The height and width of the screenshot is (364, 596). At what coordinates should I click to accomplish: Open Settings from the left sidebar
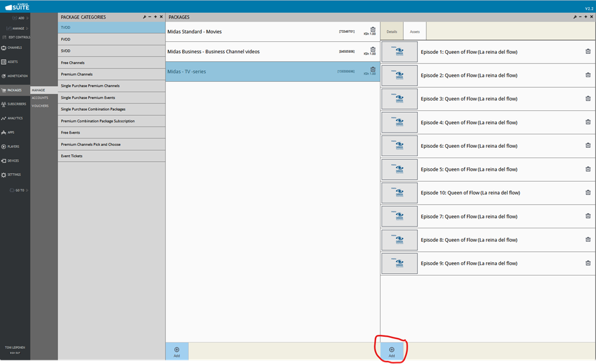click(x=13, y=175)
